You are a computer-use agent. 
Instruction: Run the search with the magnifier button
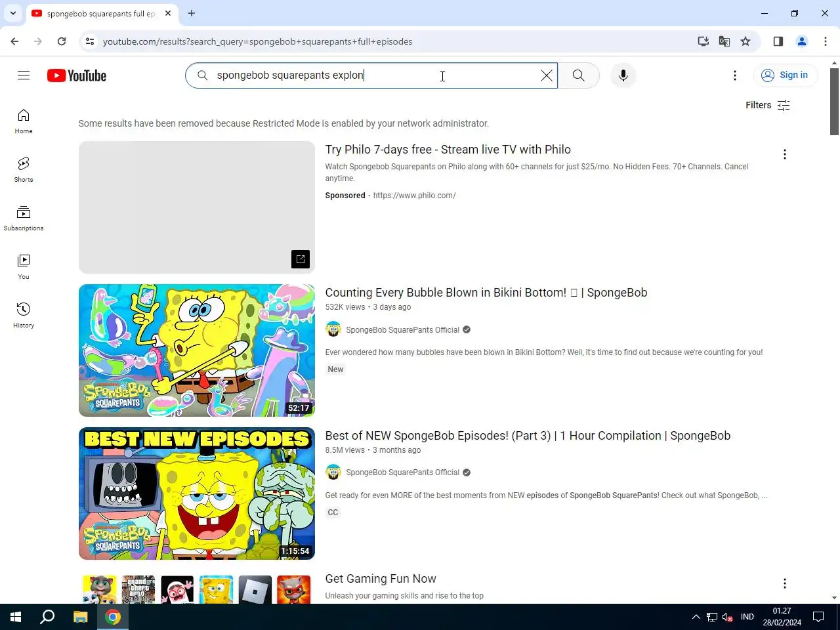578,75
